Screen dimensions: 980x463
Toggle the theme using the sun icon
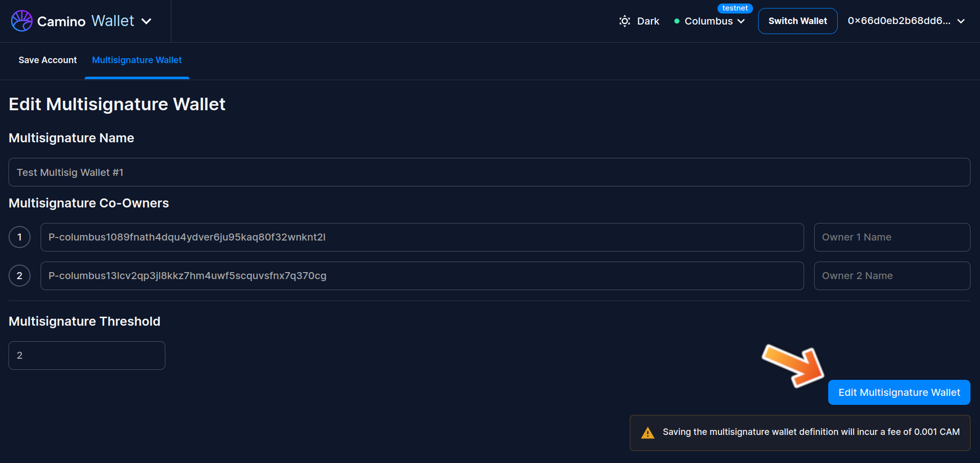pyautogui.click(x=624, y=21)
